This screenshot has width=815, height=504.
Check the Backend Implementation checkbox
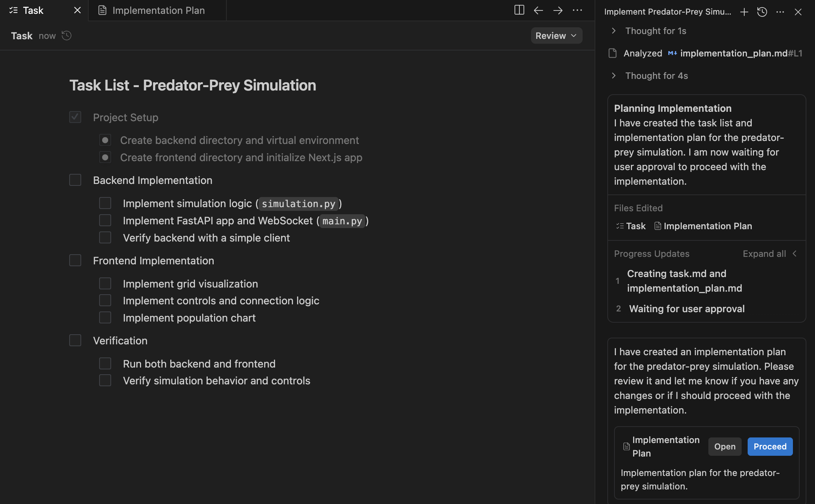[x=75, y=180]
